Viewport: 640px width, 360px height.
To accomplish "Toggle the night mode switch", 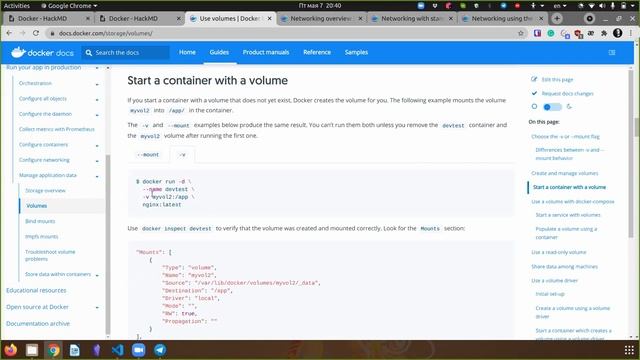I will tap(552, 107).
